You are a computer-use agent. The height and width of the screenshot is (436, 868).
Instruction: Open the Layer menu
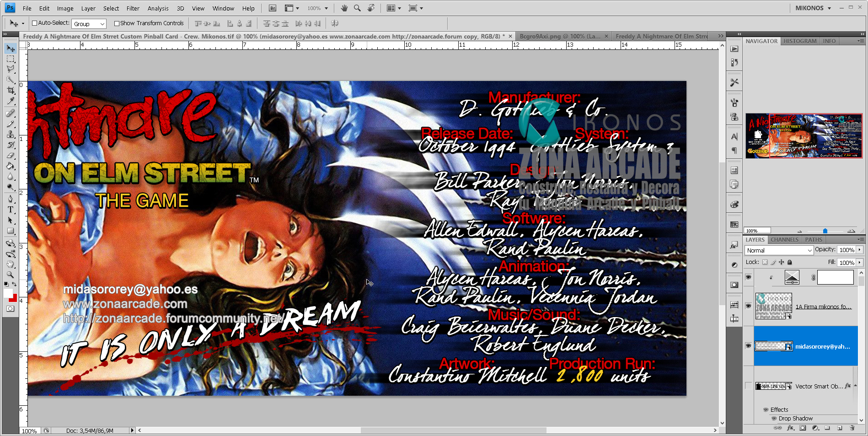click(x=88, y=8)
